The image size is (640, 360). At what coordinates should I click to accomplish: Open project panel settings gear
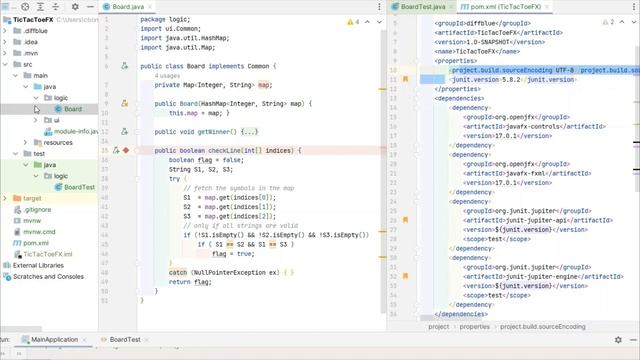pyautogui.click(x=75, y=7)
